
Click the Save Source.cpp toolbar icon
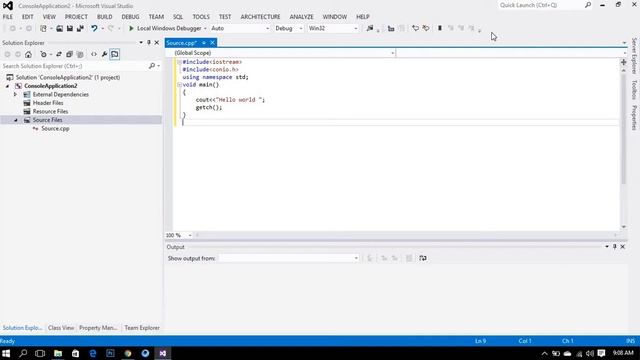click(x=70, y=28)
